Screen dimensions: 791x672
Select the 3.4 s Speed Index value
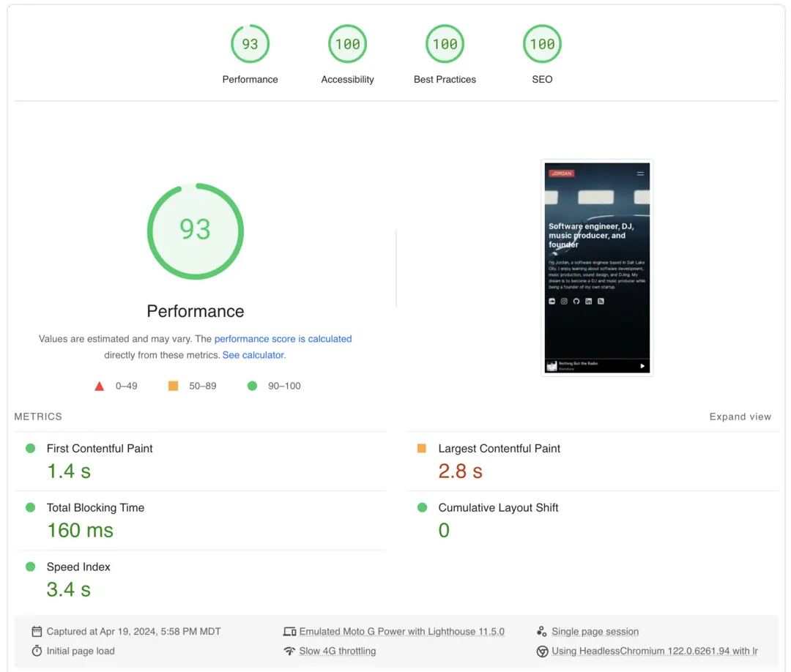(69, 590)
